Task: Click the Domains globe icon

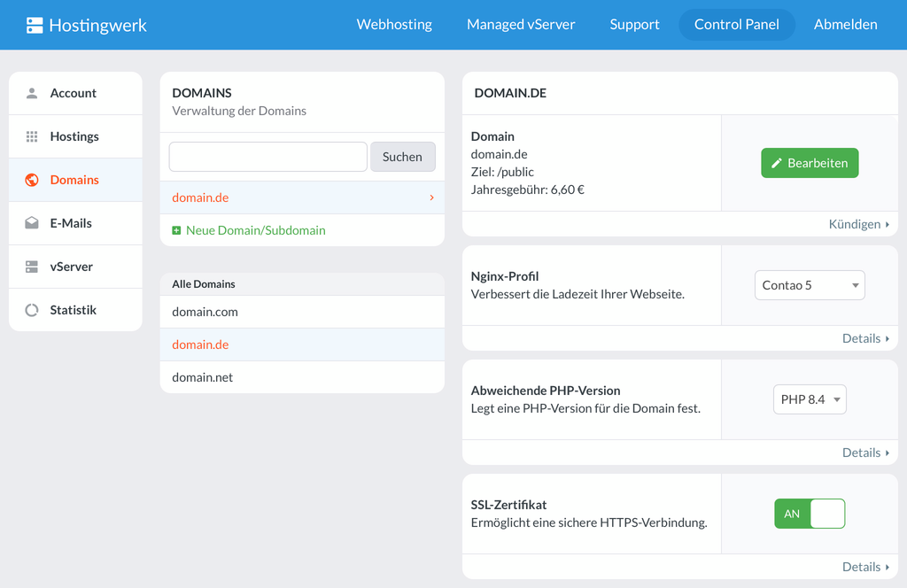Action: click(32, 180)
